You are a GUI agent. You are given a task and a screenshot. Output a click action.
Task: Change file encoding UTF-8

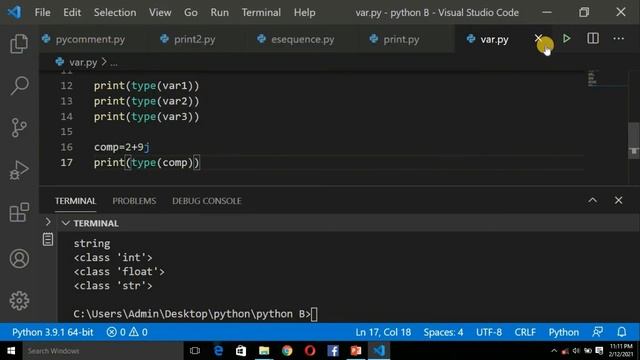489,332
